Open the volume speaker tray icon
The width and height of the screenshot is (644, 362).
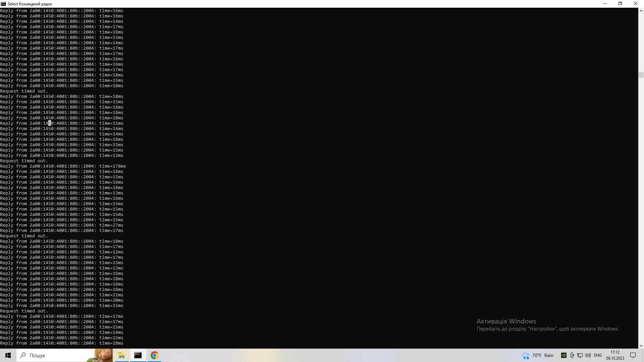pyautogui.click(x=588, y=355)
